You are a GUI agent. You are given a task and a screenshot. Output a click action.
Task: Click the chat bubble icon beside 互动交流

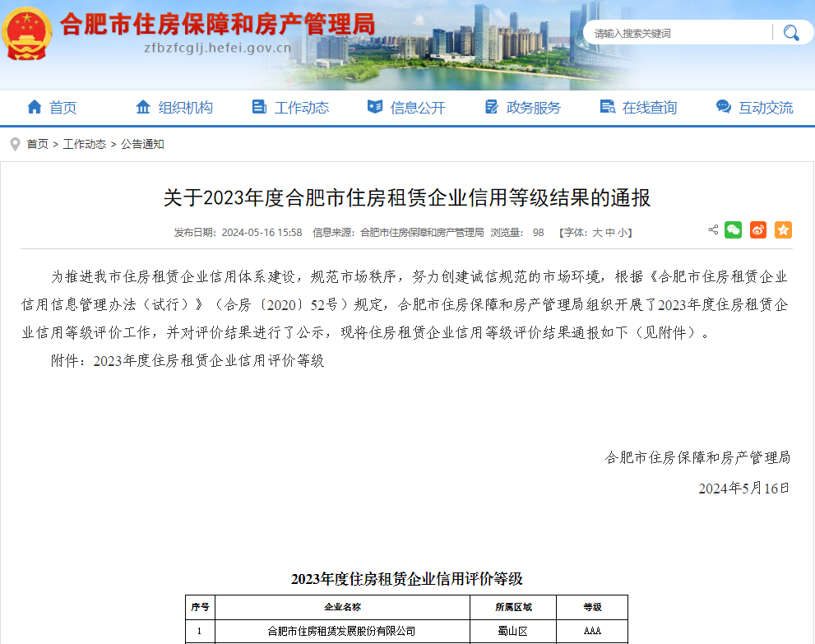click(x=723, y=107)
